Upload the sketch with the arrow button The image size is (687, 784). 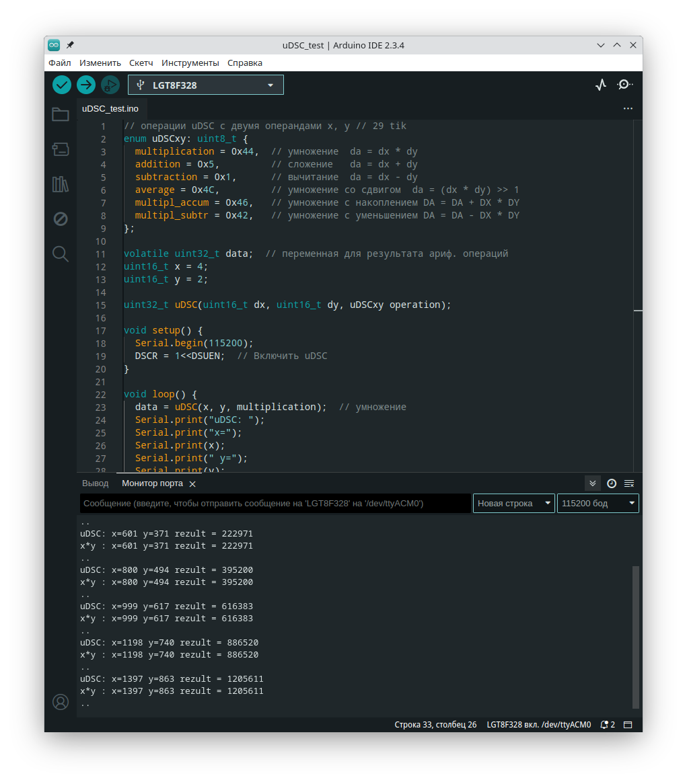click(x=86, y=85)
